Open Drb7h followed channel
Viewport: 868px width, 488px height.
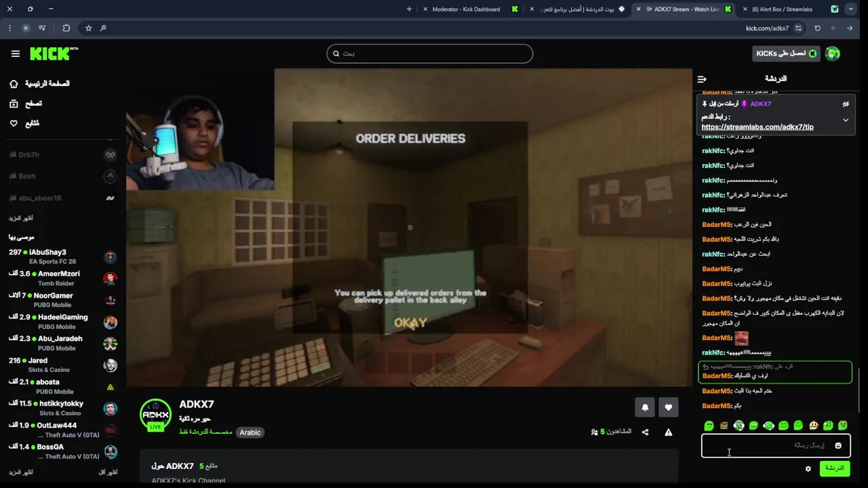click(x=62, y=155)
